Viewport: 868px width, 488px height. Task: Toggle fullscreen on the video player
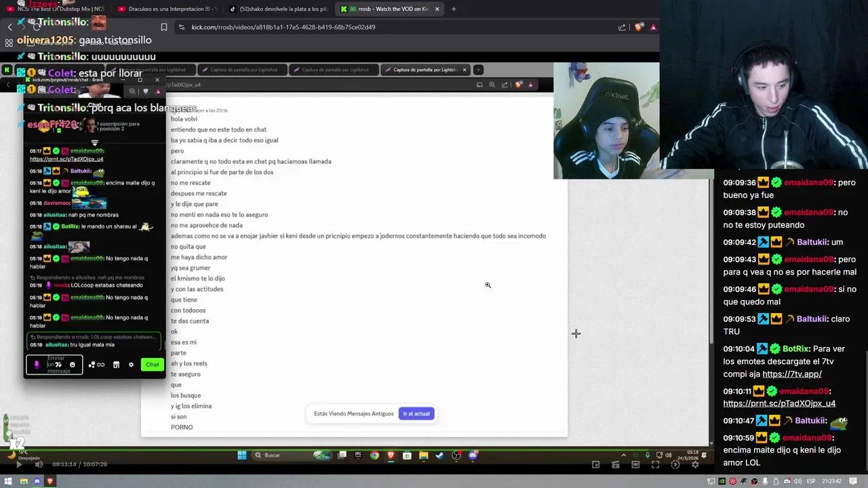pyautogui.click(x=655, y=464)
